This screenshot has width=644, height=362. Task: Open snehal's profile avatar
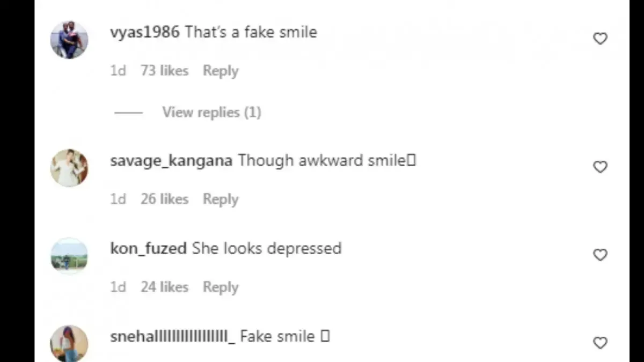[x=69, y=343]
